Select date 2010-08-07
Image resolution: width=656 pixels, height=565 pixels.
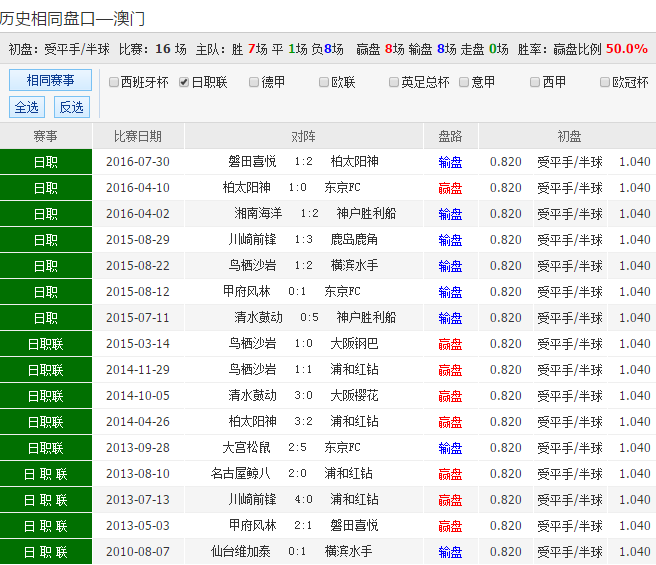tap(138, 552)
